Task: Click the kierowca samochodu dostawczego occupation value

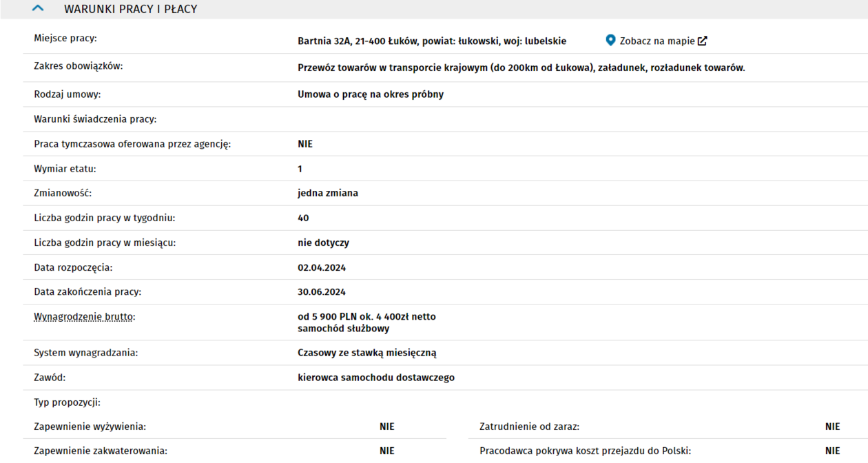Action: click(375, 378)
